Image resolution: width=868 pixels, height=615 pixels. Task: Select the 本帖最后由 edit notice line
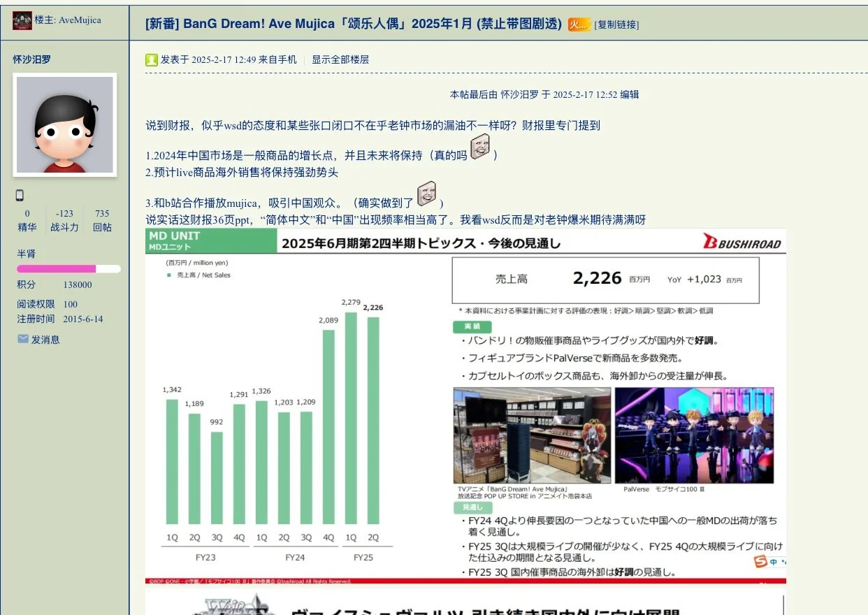pyautogui.click(x=544, y=95)
